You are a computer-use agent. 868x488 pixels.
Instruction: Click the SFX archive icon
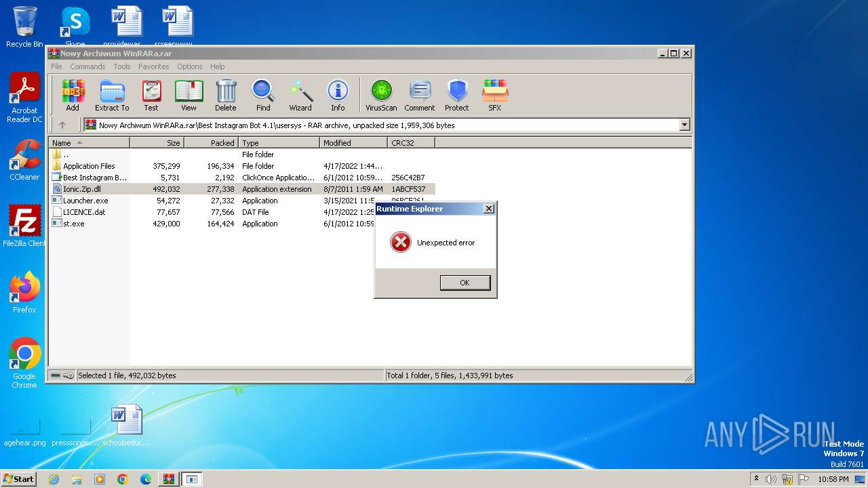(495, 96)
